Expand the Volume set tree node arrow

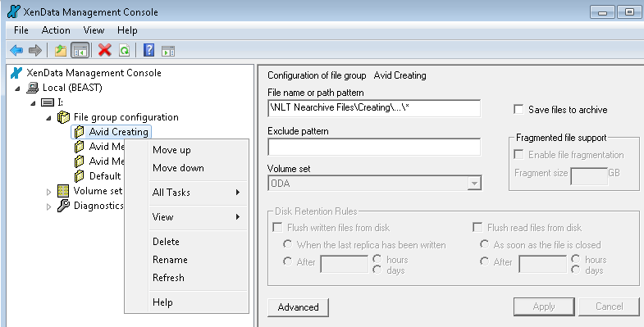click(x=49, y=191)
